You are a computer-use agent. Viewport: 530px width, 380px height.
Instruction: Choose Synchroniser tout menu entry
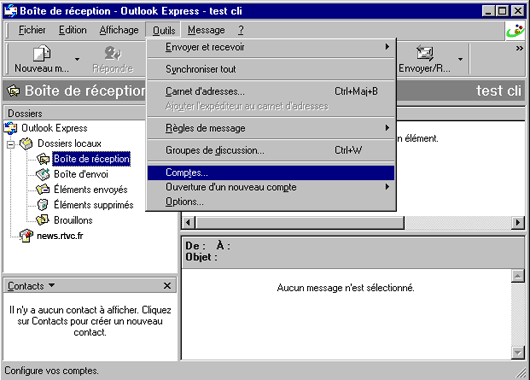click(x=271, y=69)
